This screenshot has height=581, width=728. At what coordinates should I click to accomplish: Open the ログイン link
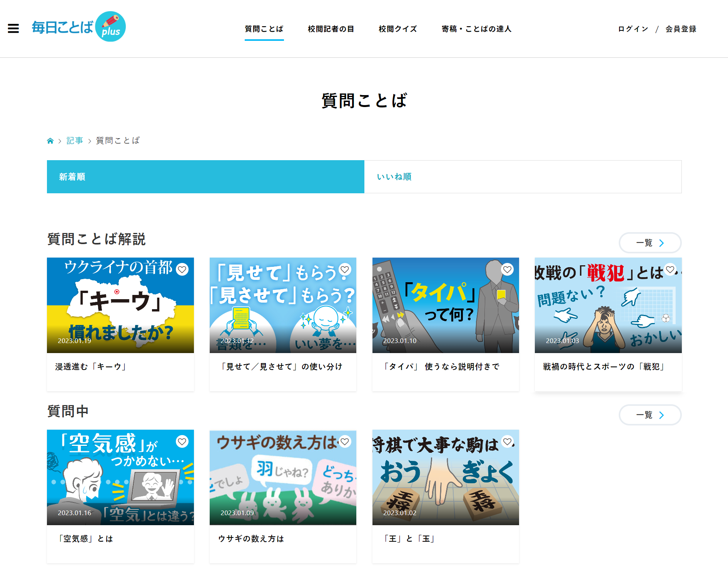pos(632,29)
